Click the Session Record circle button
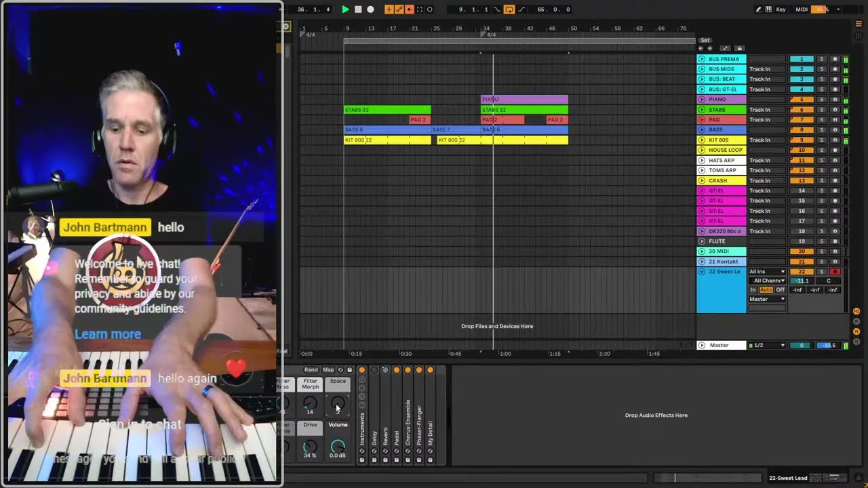Screen dimensions: 868x488 click(x=429, y=9)
